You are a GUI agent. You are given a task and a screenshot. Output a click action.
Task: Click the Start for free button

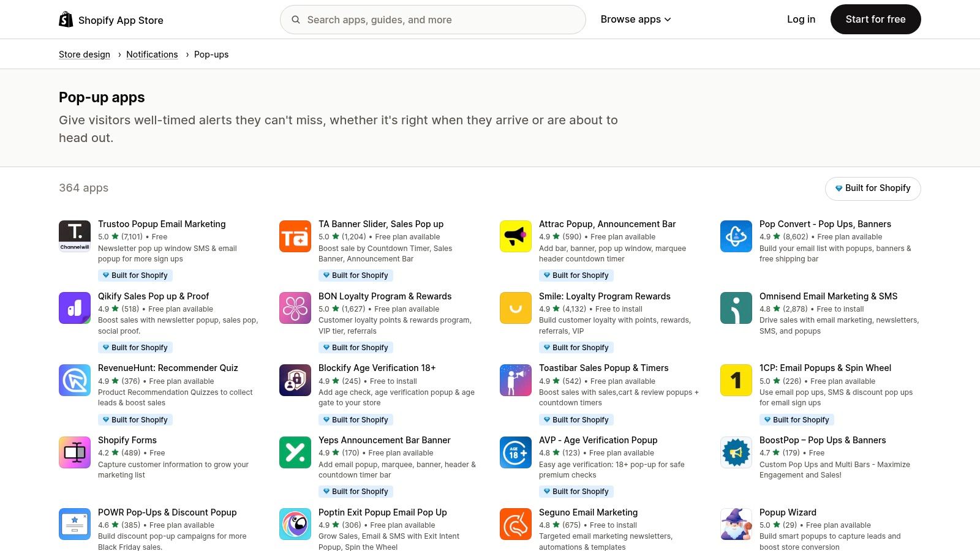tap(875, 19)
